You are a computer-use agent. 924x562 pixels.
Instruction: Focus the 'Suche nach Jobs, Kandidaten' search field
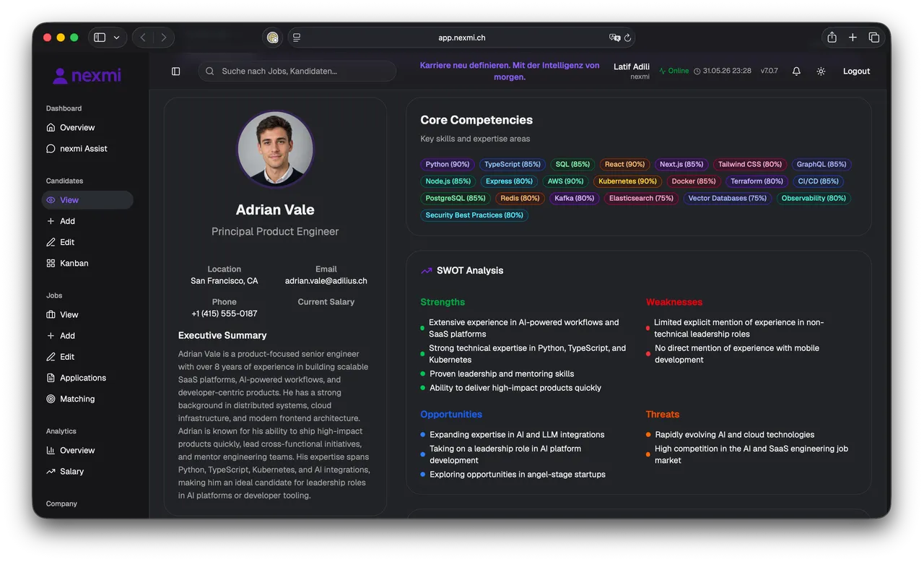[297, 72]
